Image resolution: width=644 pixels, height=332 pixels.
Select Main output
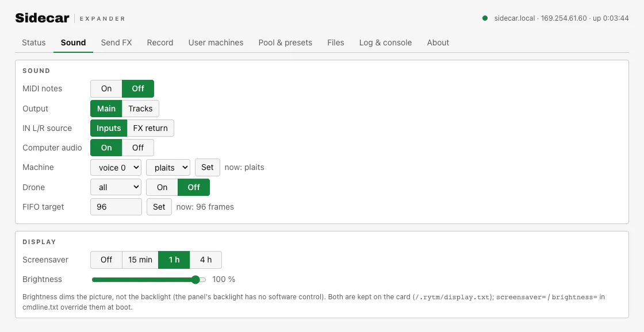coord(106,109)
